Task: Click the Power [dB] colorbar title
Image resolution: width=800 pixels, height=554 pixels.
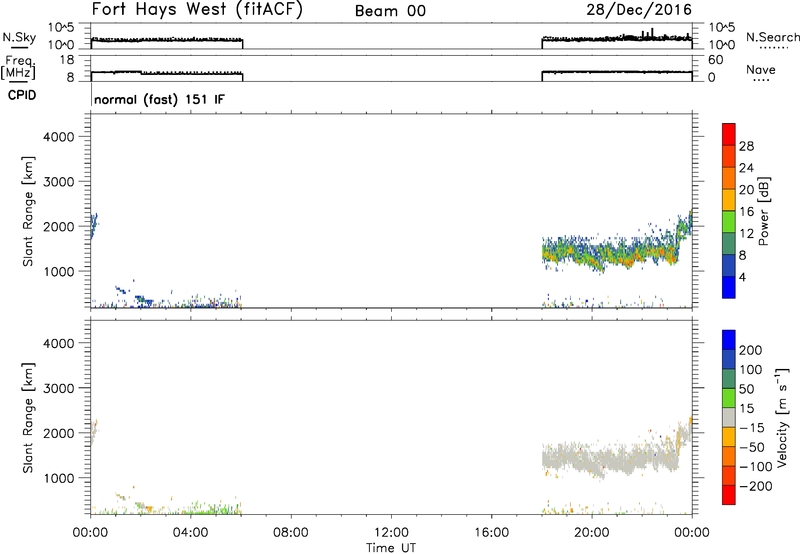Action: pyautogui.click(x=764, y=211)
